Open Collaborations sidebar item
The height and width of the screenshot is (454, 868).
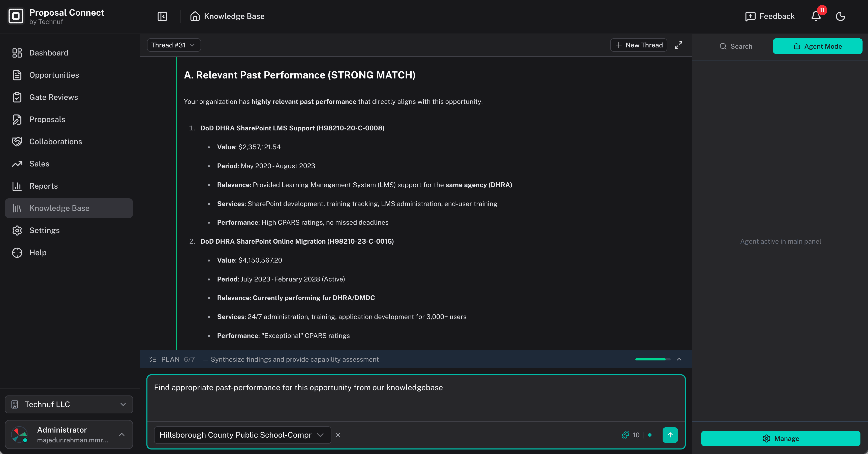click(55, 141)
